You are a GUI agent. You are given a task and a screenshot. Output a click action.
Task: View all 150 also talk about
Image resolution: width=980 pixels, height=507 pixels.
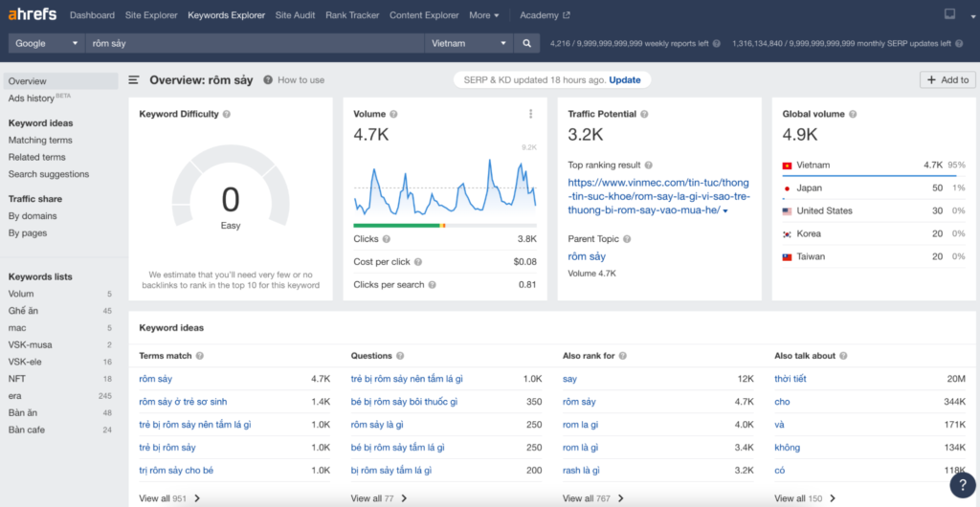coord(805,498)
